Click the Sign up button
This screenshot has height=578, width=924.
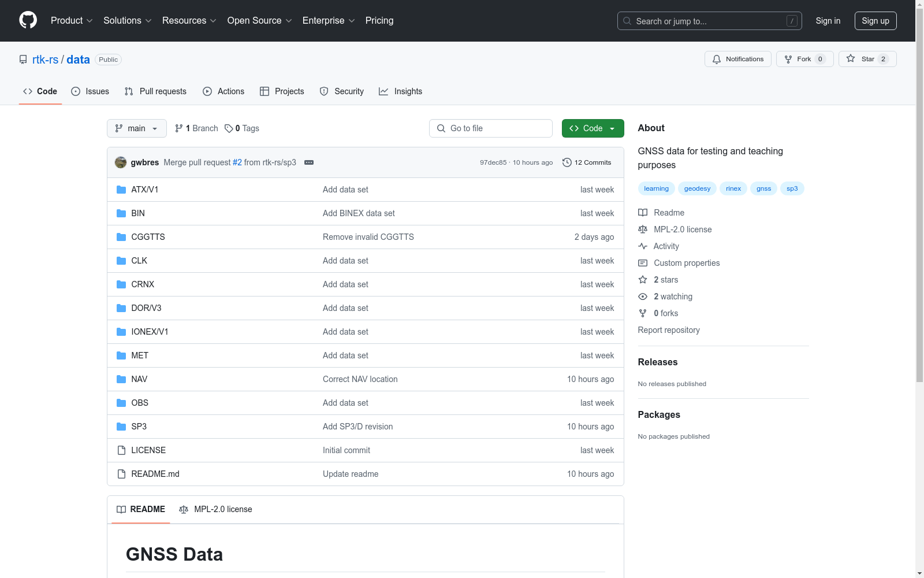(875, 21)
